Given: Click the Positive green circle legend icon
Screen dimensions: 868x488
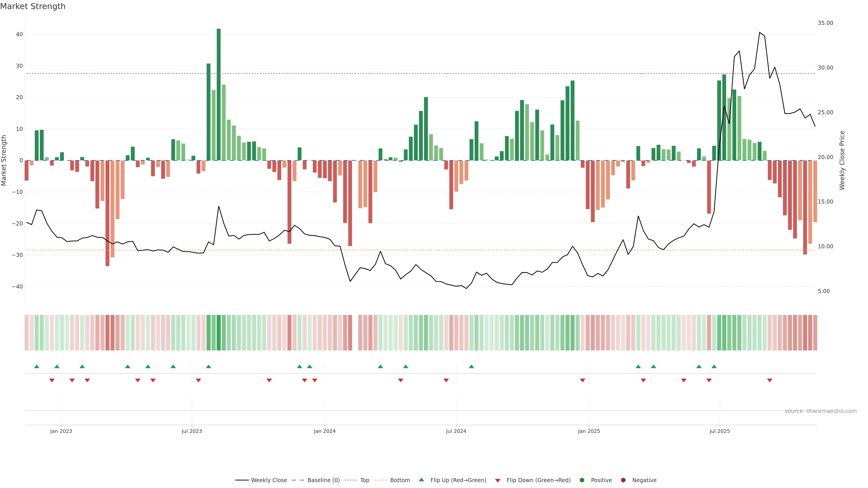Looking at the screenshot, I should (x=582, y=480).
